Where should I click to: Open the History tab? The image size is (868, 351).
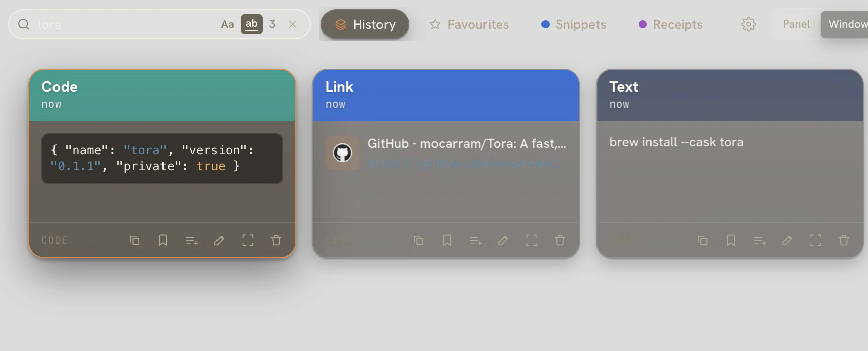(x=365, y=24)
